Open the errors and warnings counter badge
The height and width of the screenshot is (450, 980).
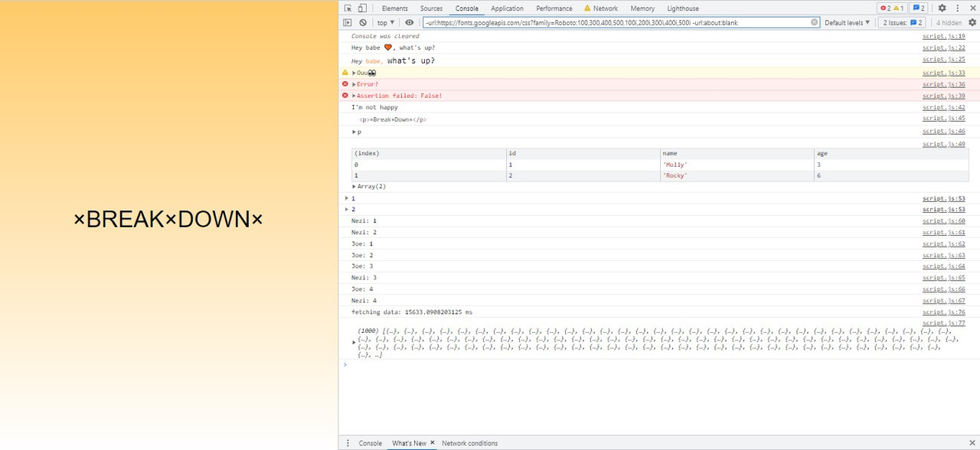pyautogui.click(x=892, y=8)
